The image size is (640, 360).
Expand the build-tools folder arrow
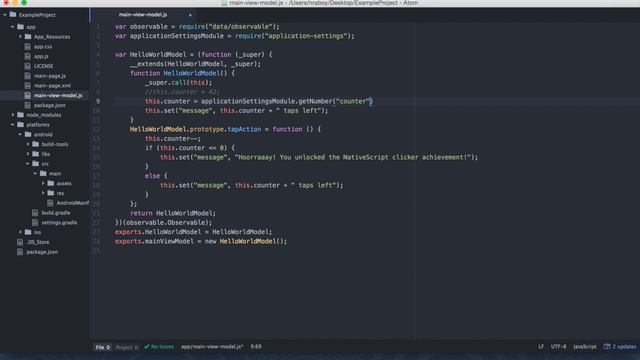(28, 144)
